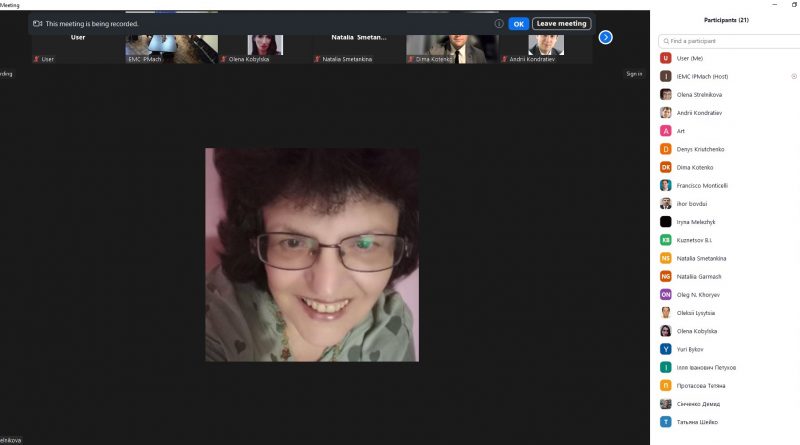The height and width of the screenshot is (445, 800).
Task: Focus the Find a participant search box
Action: pyautogui.click(x=728, y=41)
